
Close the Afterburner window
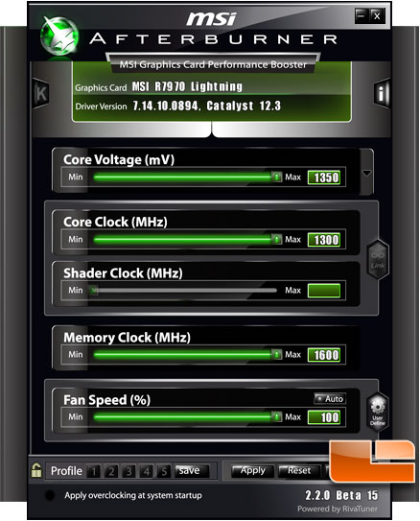click(x=377, y=16)
